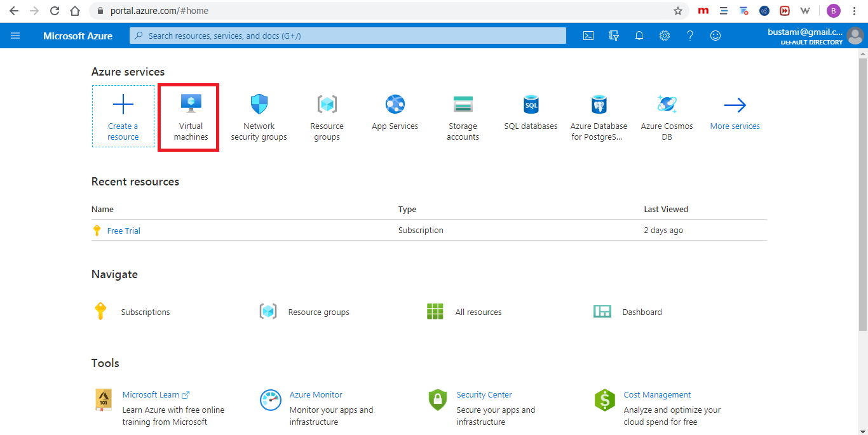This screenshot has height=435, width=868.
Task: Click the Type column header
Action: 407,209
